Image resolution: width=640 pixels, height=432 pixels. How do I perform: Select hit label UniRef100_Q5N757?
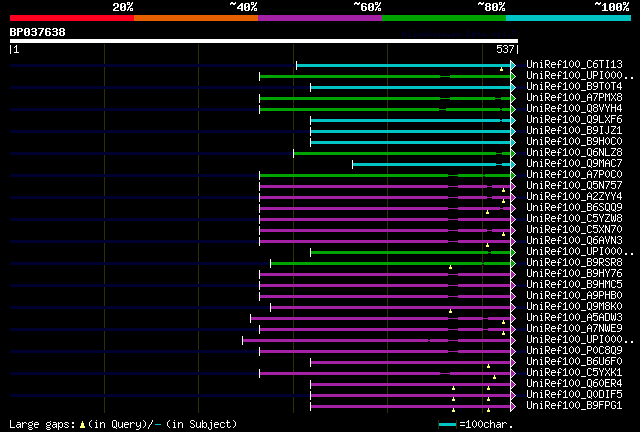coord(574,186)
